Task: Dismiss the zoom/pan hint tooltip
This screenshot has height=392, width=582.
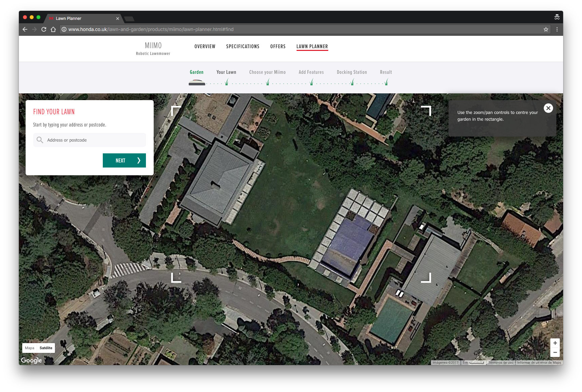Action: (x=548, y=108)
